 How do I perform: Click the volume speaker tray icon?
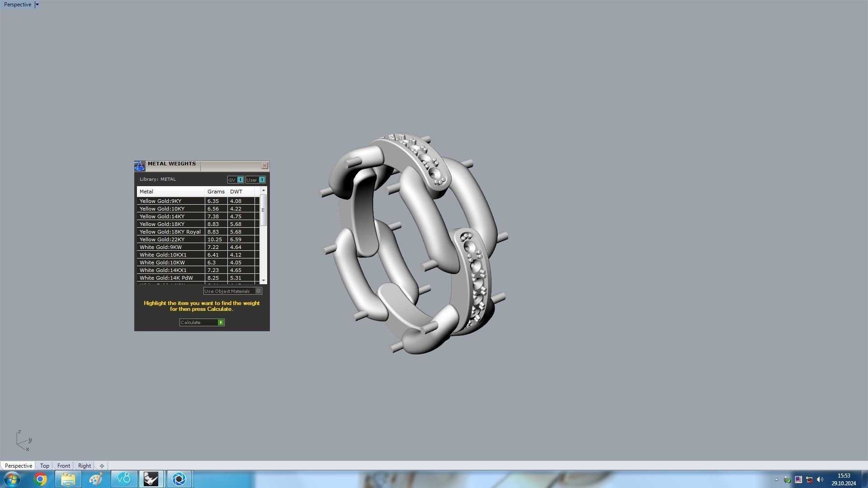(820, 480)
